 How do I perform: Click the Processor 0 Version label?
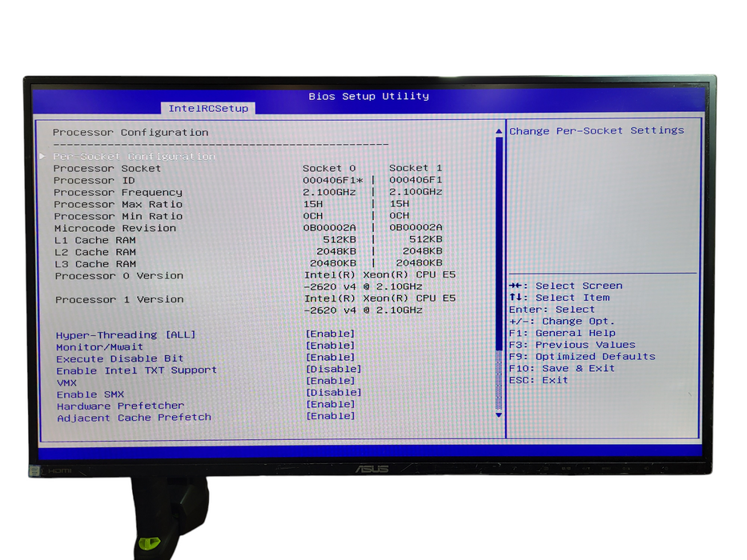click(119, 276)
